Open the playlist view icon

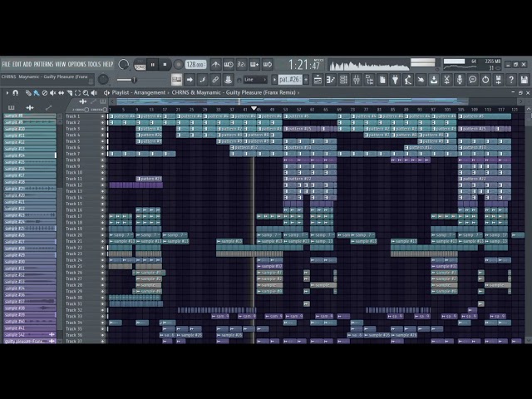(318, 80)
